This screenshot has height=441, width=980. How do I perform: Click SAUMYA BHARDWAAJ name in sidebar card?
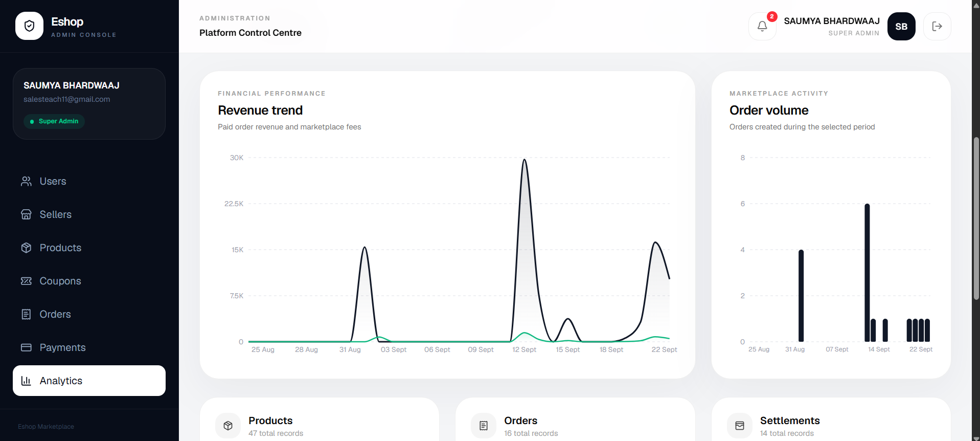pos(72,85)
